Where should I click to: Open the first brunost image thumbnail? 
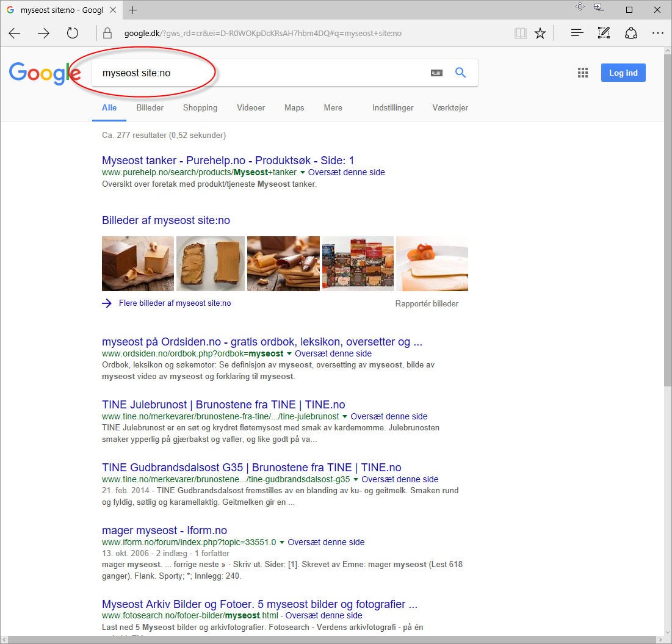pos(137,263)
